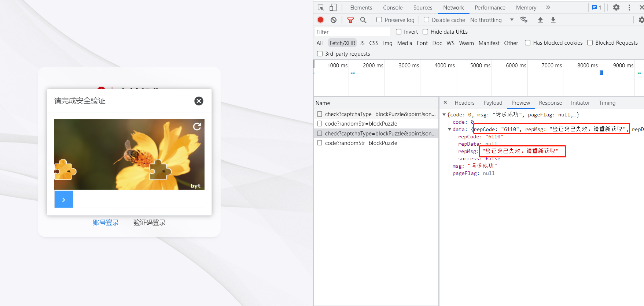The image size is (644, 306).
Task: Stop recording network log with red circle
Action: (321, 20)
